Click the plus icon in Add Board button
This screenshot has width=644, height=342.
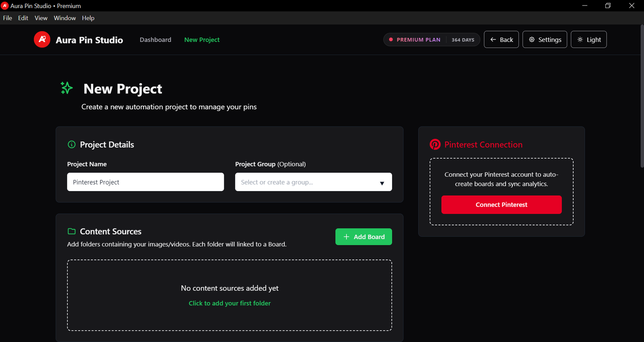tap(346, 237)
